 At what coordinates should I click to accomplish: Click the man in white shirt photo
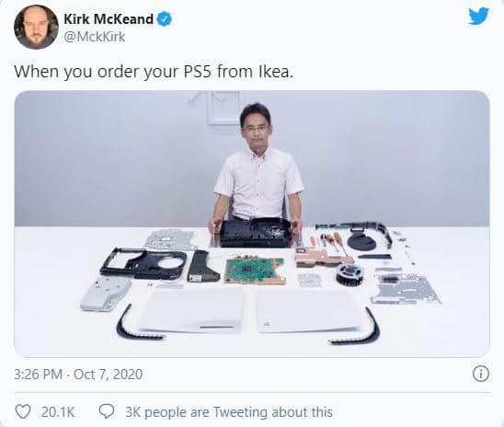pos(258,162)
